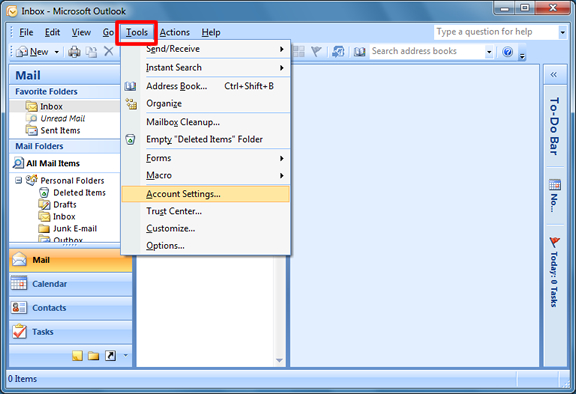Click the Mail Folders header

[65, 146]
